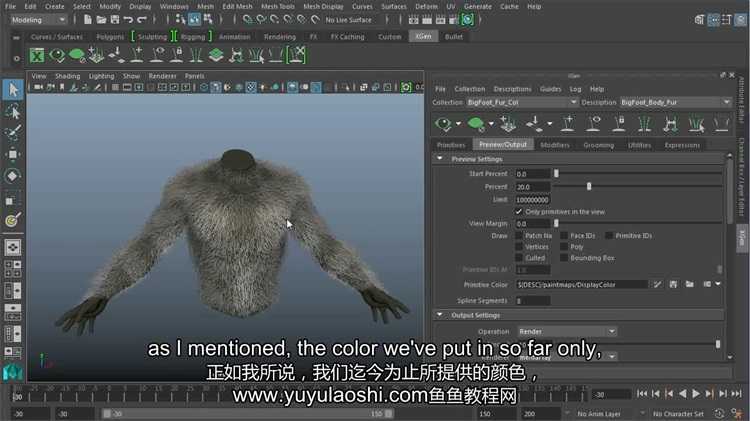Click the Primitive Color save map icon

[673, 284]
